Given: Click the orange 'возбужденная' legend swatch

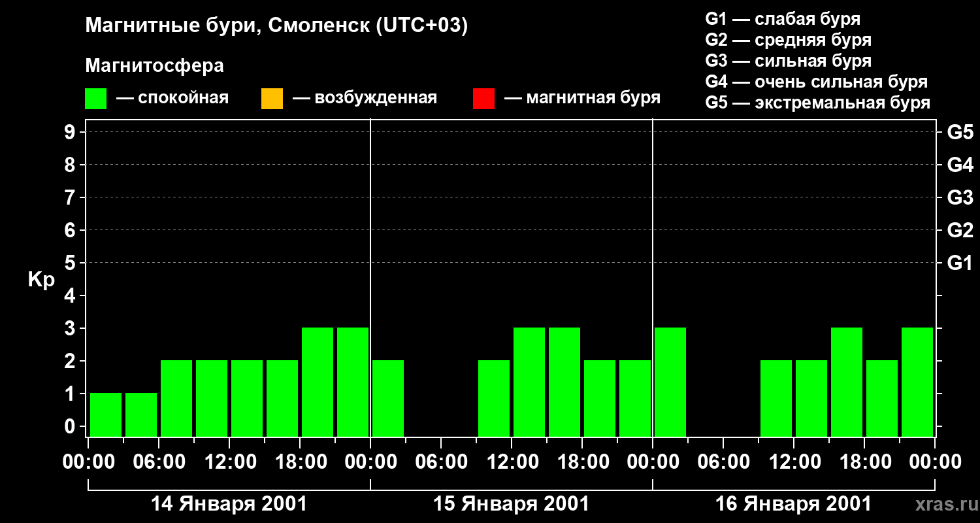Looking at the screenshot, I should (272, 99).
